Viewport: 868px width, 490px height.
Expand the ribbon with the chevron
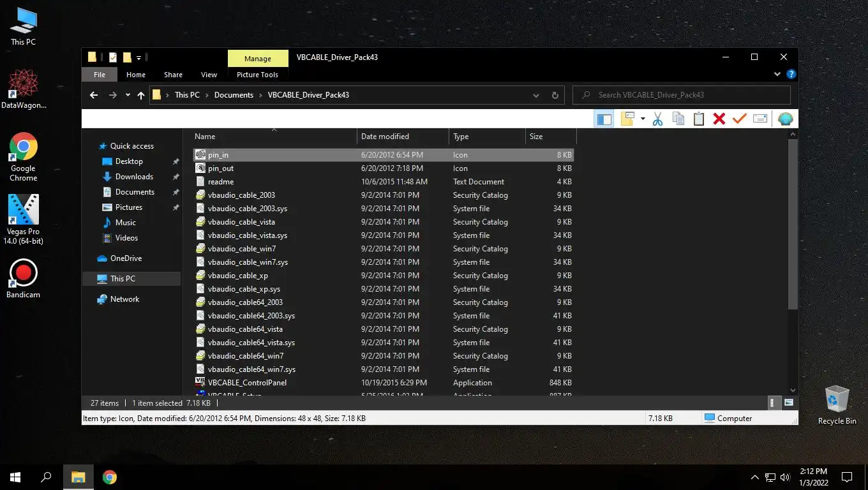pos(777,75)
